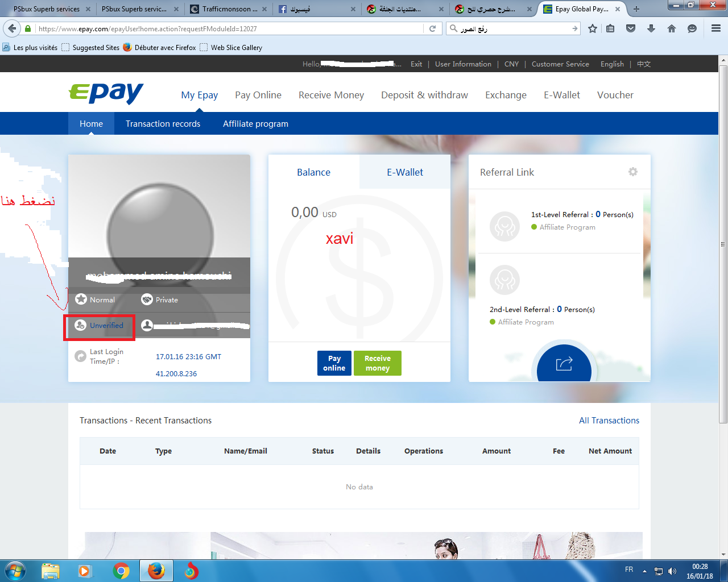Switch to the E-Wallet card tab
Screen dimensions: 728x582
tap(405, 172)
